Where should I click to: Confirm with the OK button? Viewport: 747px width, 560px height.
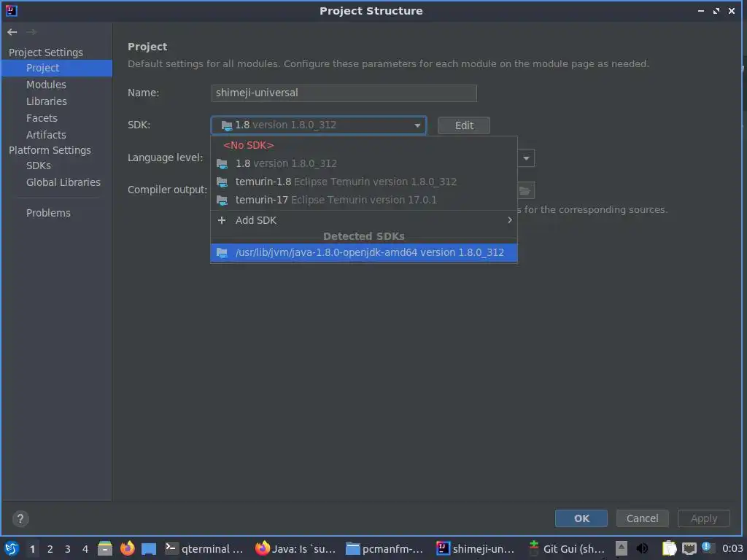click(581, 518)
